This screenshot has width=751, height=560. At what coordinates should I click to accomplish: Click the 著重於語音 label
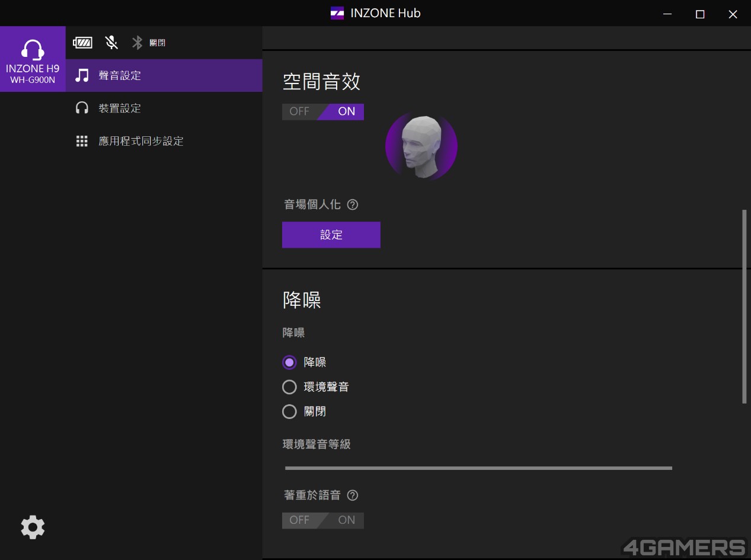point(312,495)
